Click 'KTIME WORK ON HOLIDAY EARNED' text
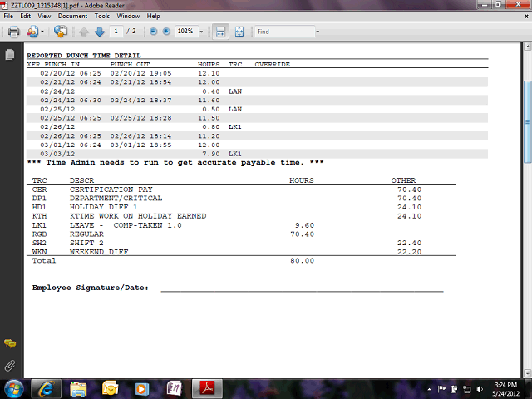Image resolution: width=532 pixels, height=399 pixels. [138, 216]
